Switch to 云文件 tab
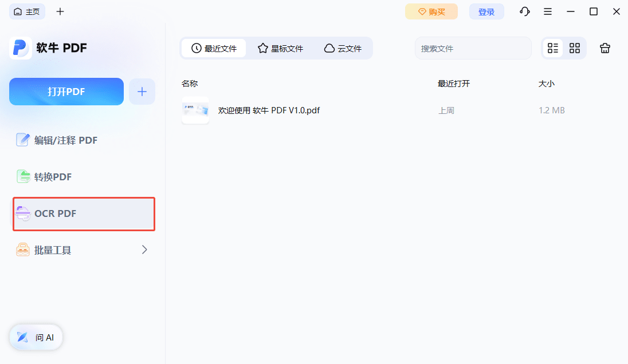Screen dimensions: 628x364 pos(343,49)
